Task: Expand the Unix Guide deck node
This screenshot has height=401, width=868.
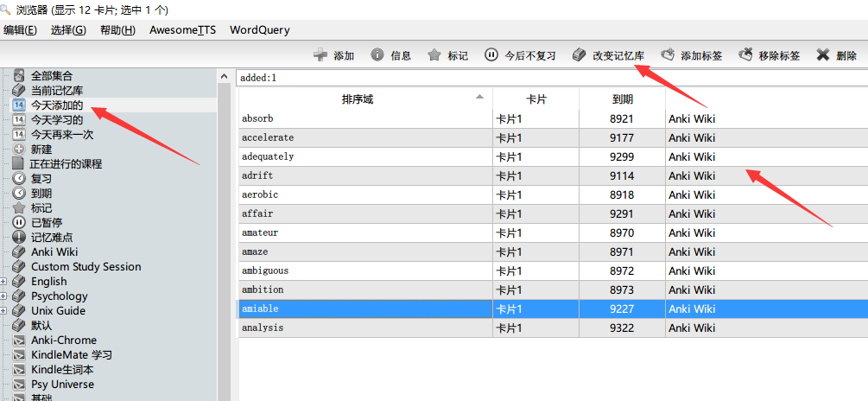Action: (4, 311)
